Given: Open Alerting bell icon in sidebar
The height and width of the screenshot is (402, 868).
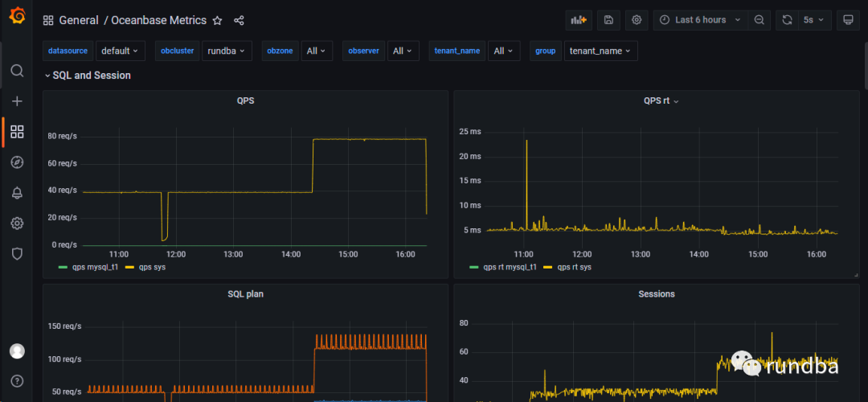Looking at the screenshot, I should coord(17,193).
